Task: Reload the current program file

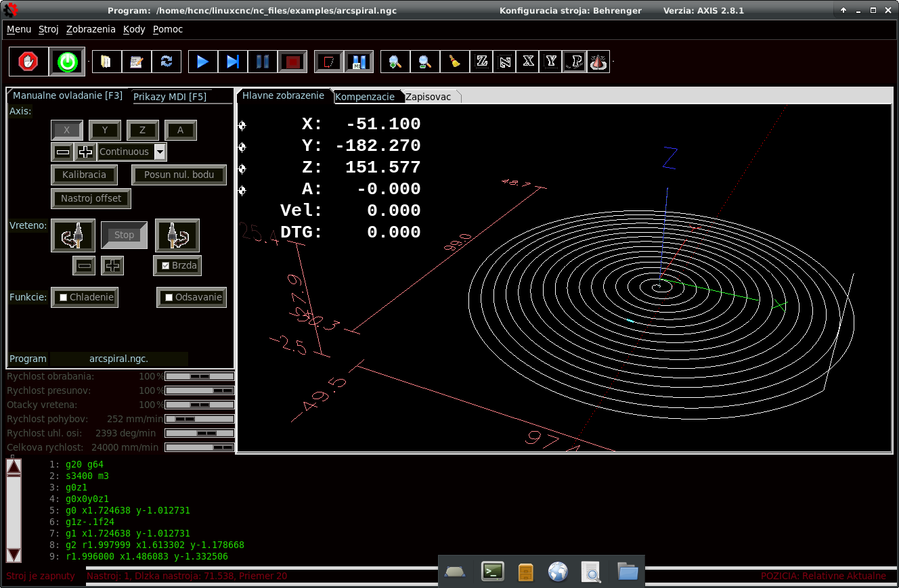Action: 166,62
